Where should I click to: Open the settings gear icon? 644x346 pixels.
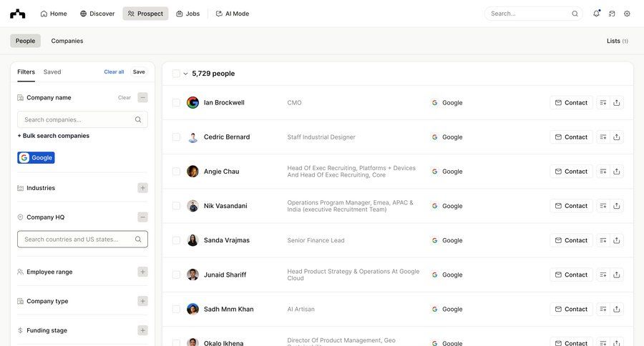[x=627, y=14]
